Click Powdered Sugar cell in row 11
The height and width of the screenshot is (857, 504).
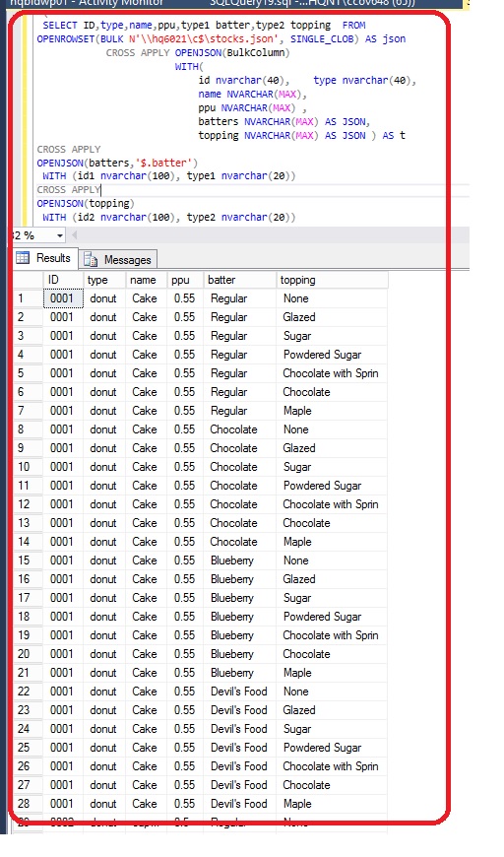click(332, 486)
